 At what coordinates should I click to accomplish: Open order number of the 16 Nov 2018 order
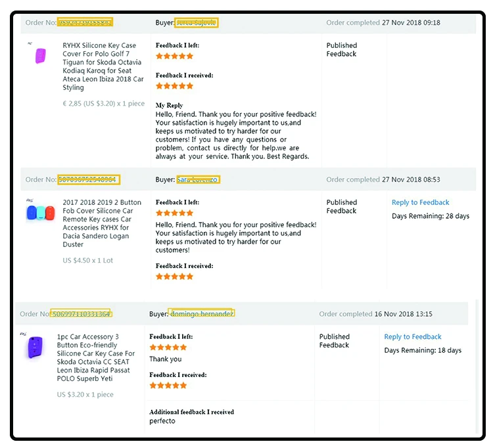tap(82, 314)
